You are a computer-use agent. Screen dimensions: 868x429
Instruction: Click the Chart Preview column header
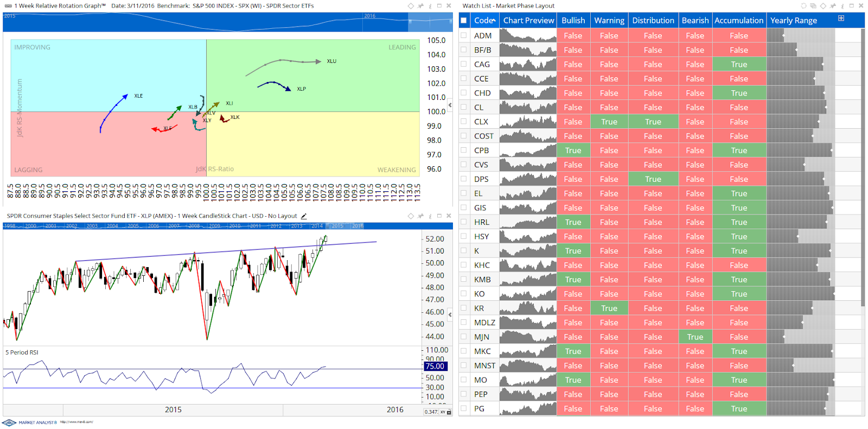point(528,20)
